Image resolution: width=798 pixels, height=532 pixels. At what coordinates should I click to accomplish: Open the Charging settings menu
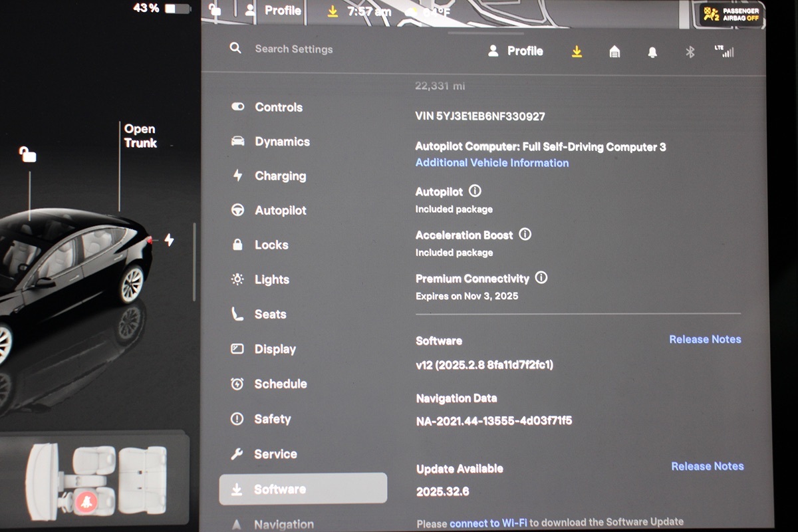pos(280,176)
